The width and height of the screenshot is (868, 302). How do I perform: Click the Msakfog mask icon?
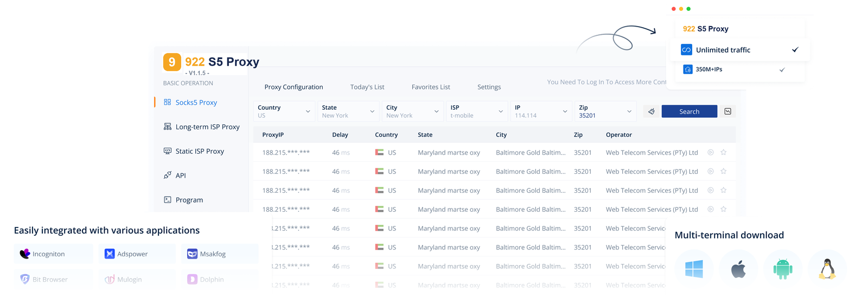(192, 254)
